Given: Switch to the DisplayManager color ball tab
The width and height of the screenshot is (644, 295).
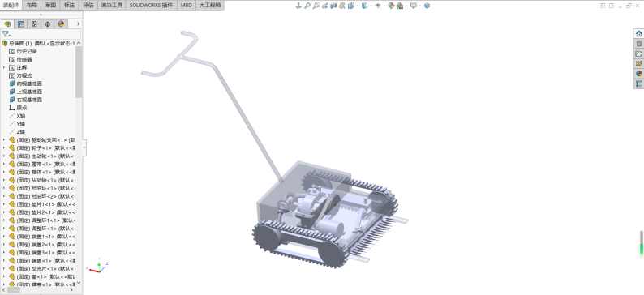Looking at the screenshot, I should click(61, 24).
